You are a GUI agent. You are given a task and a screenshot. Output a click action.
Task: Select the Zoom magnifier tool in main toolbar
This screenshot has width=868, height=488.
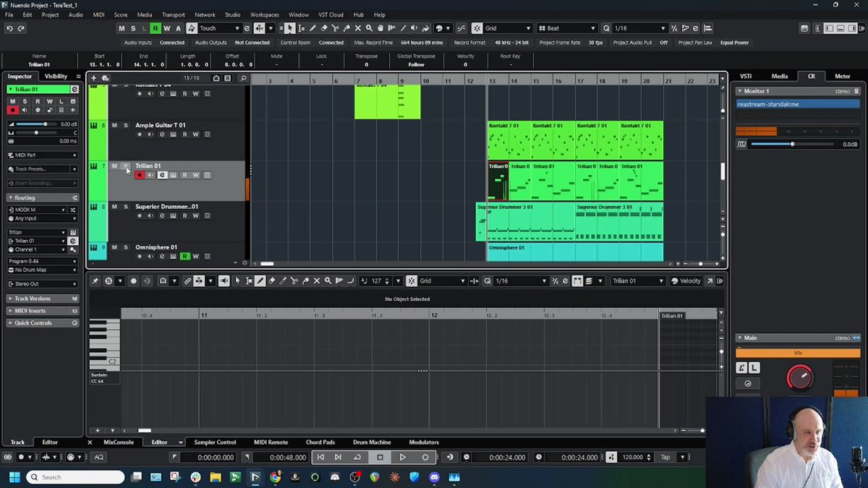tap(369, 28)
